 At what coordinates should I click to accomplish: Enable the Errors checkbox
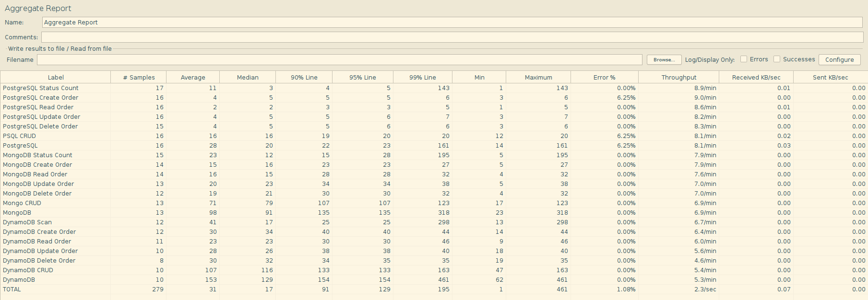744,59
